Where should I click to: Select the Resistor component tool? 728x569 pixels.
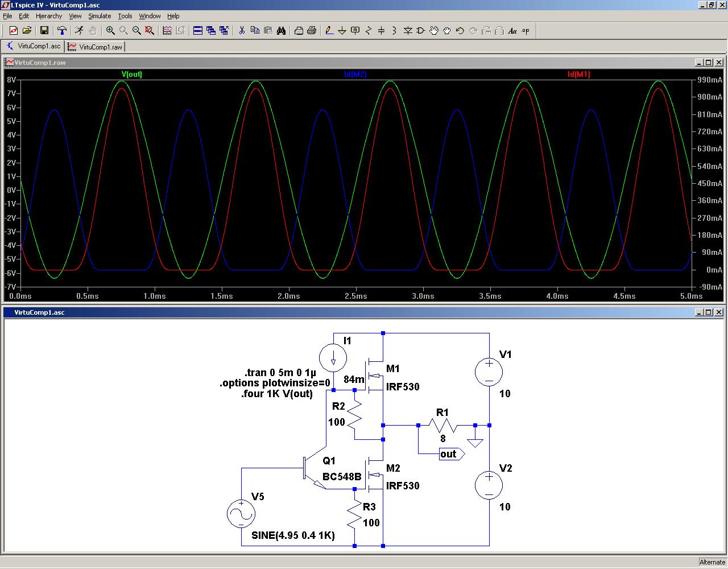coord(368,31)
